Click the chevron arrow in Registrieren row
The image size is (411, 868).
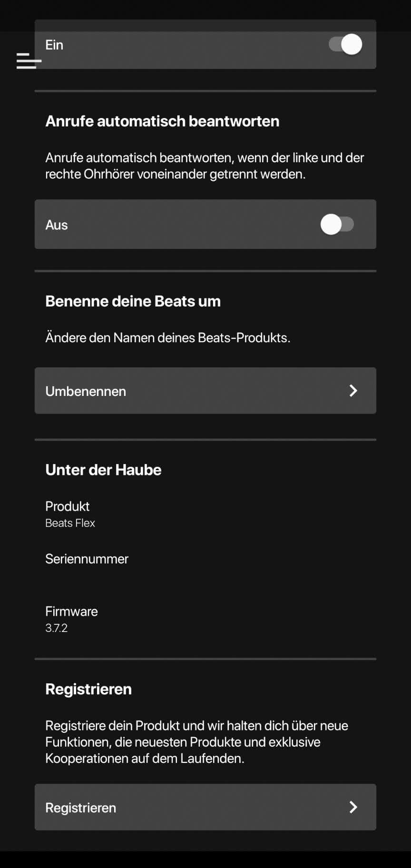click(x=353, y=807)
